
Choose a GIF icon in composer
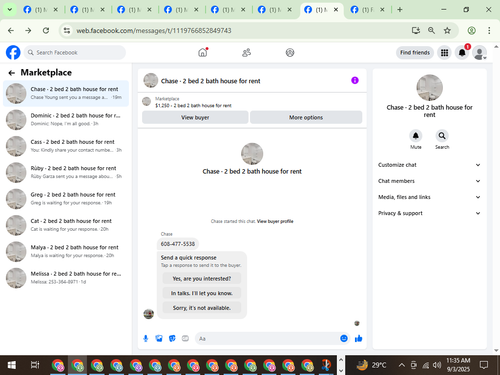[x=185, y=339]
